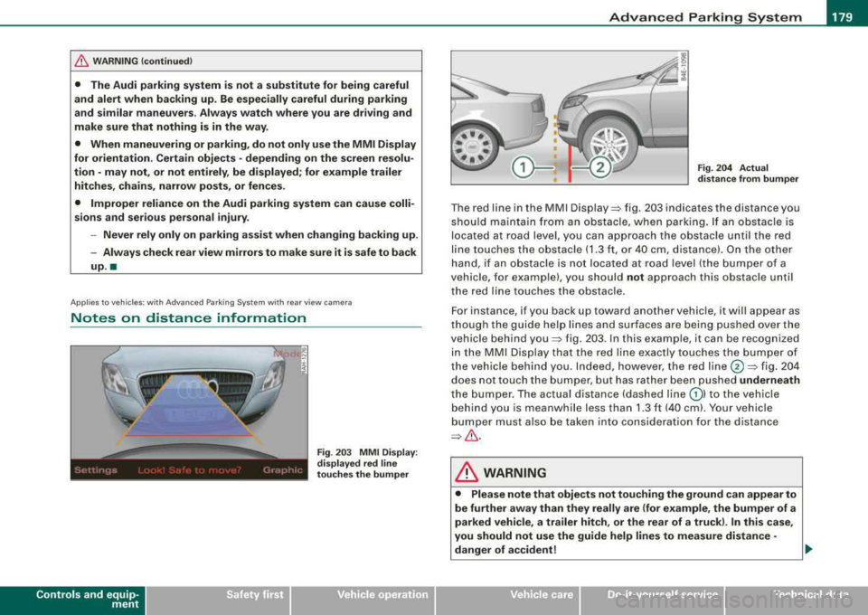868x615 pixels.
Task: Click the 'Notes on distance information' heading
Action: (x=188, y=317)
